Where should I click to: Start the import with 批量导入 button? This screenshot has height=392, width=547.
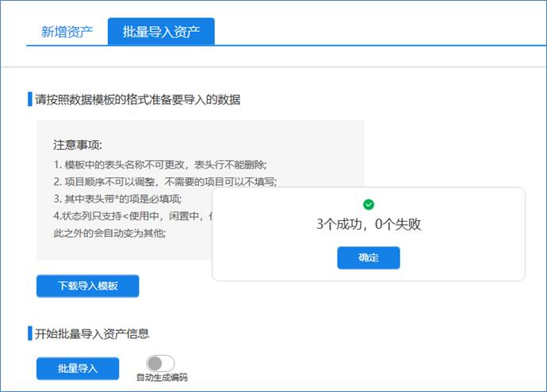[78, 369]
